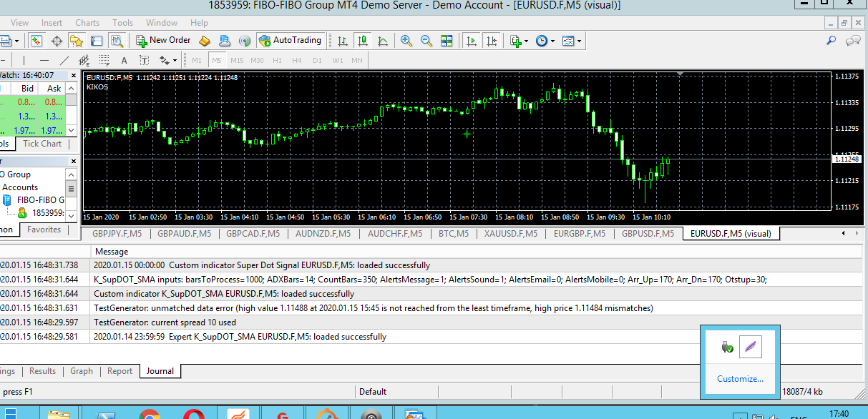The image size is (868, 419).
Task: Switch to the GBPUSD.F,M5 chart tab
Action: coord(648,233)
